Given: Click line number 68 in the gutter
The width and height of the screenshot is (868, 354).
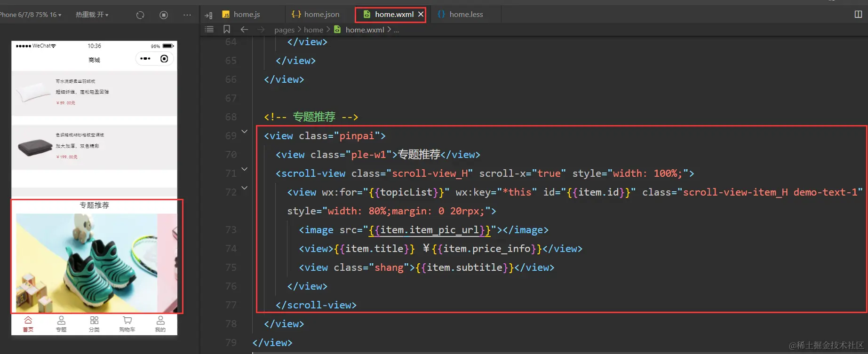Looking at the screenshot, I should coord(231,117).
